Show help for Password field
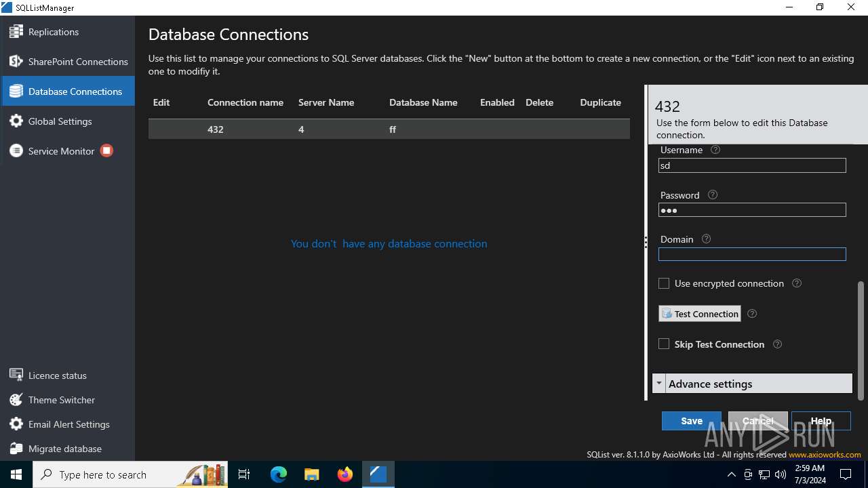This screenshot has width=868, height=488. [x=713, y=195]
